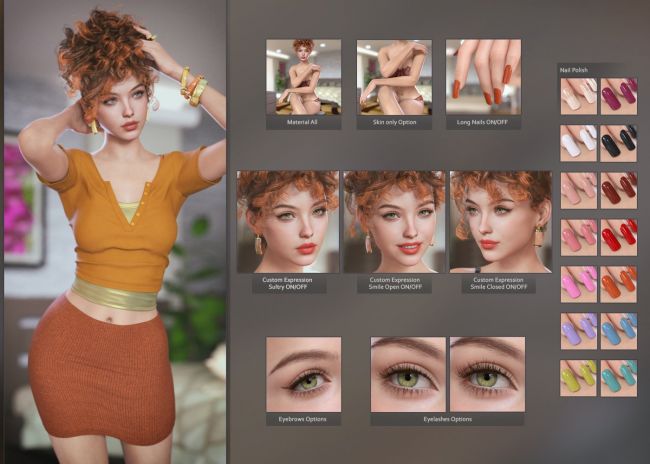Select the Material All thumbnail
The width and height of the screenshot is (650, 464).
coord(303,77)
